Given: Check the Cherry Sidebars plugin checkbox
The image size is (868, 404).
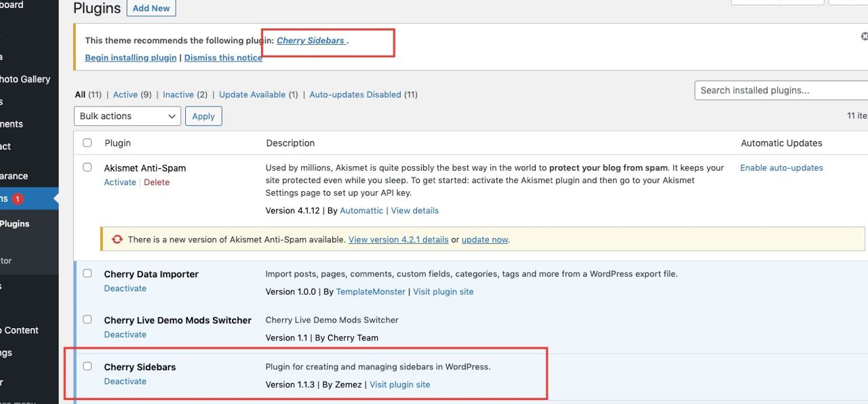Looking at the screenshot, I should point(87,366).
